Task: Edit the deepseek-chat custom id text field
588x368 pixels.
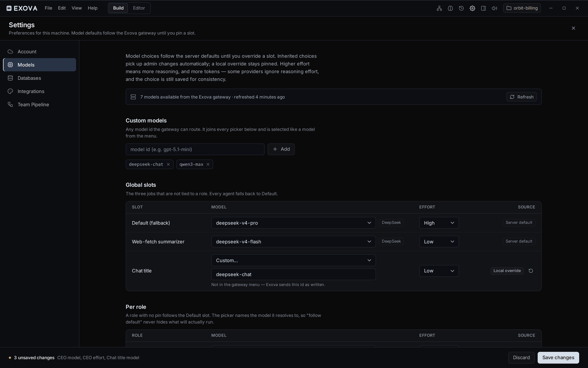Action: [x=293, y=274]
